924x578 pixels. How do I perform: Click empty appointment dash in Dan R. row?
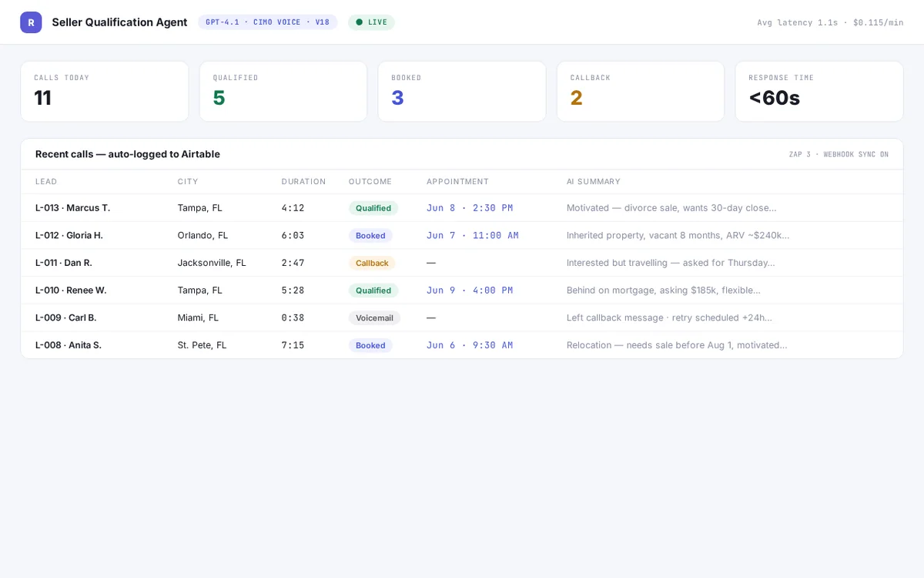(x=431, y=263)
